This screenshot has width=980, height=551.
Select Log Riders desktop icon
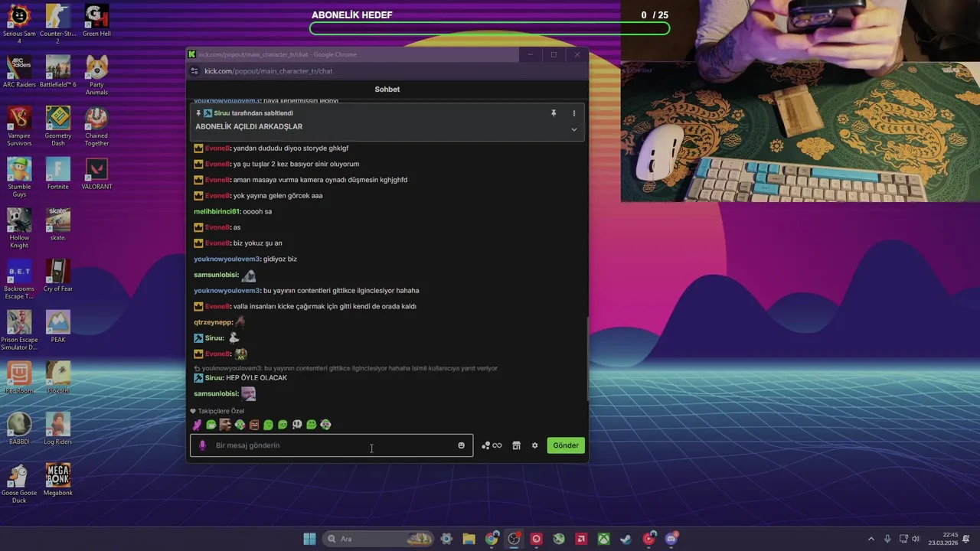(x=58, y=429)
